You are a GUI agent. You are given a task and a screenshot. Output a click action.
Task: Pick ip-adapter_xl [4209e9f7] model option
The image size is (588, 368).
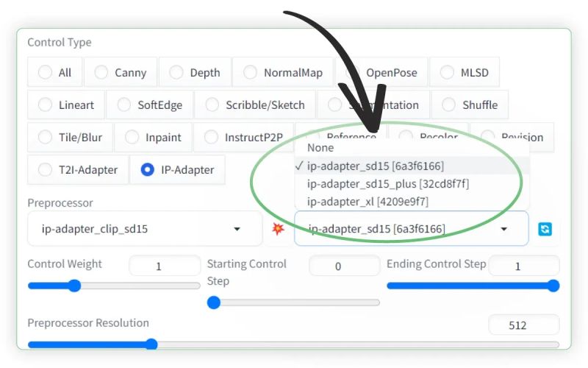click(412, 201)
